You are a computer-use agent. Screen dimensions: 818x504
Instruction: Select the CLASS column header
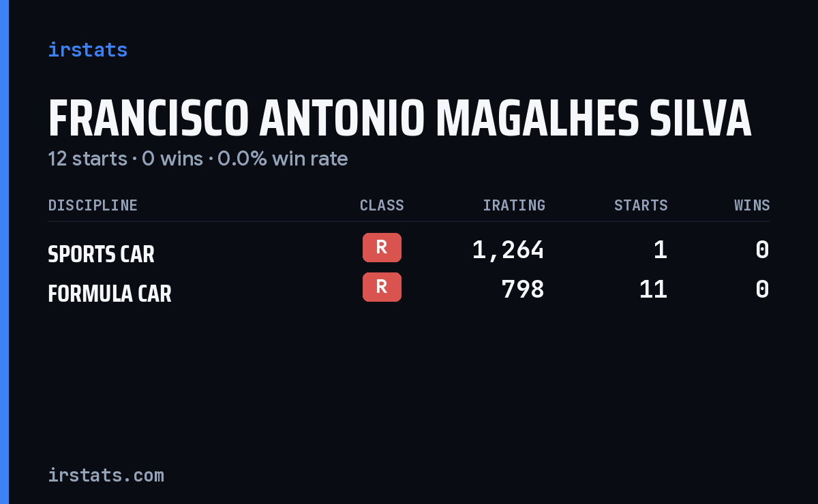coord(382,205)
